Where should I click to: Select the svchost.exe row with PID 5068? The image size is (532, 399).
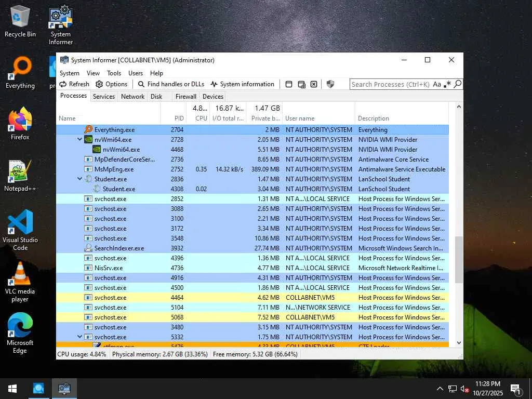252,317
